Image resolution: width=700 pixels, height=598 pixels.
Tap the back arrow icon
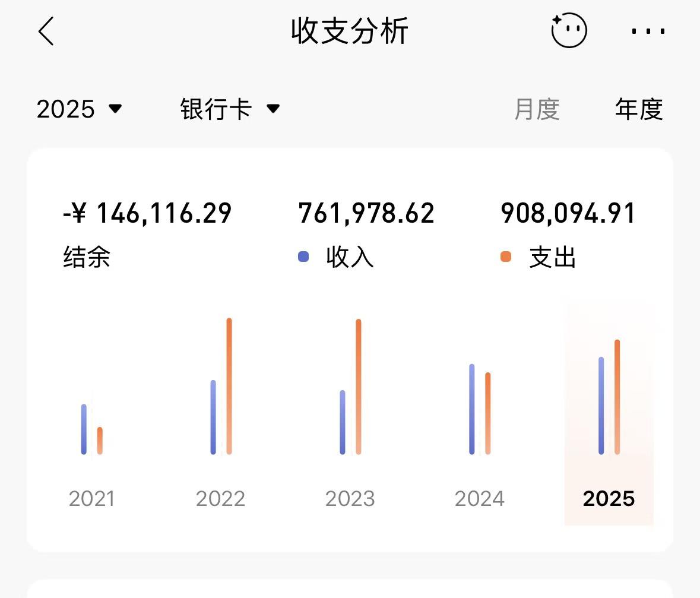[x=46, y=31]
